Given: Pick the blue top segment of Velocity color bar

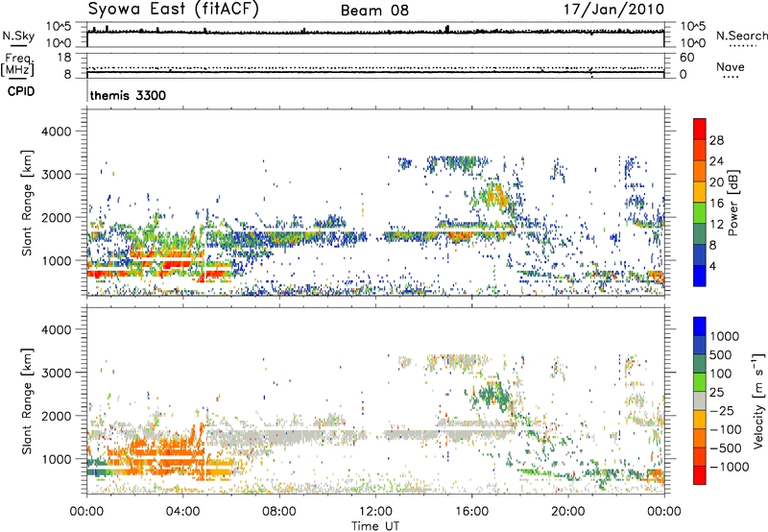Looking at the screenshot, I should point(700,326).
